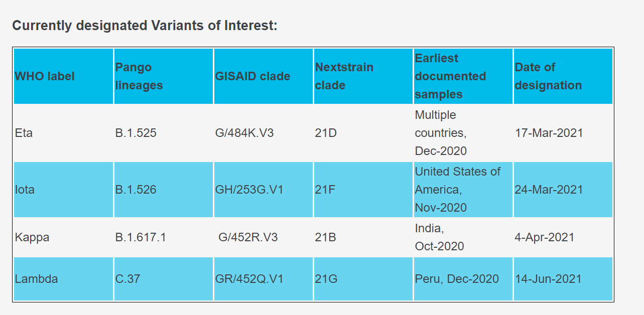Image resolution: width=644 pixels, height=315 pixels.
Task: Click the 'Nextstrain clade' column header
Action: pyautogui.click(x=344, y=76)
